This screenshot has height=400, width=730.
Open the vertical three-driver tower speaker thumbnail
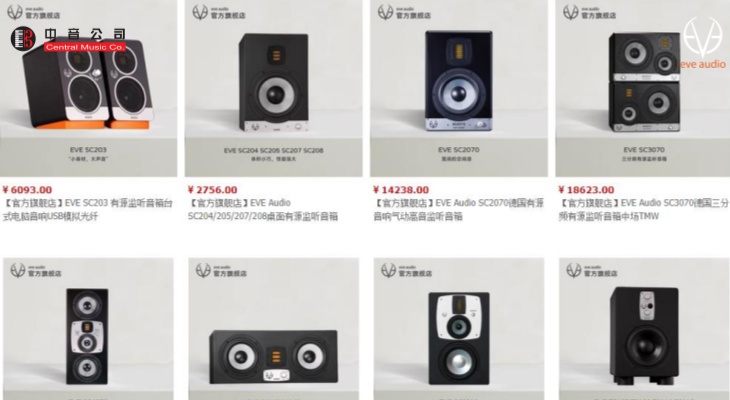(x=88, y=329)
